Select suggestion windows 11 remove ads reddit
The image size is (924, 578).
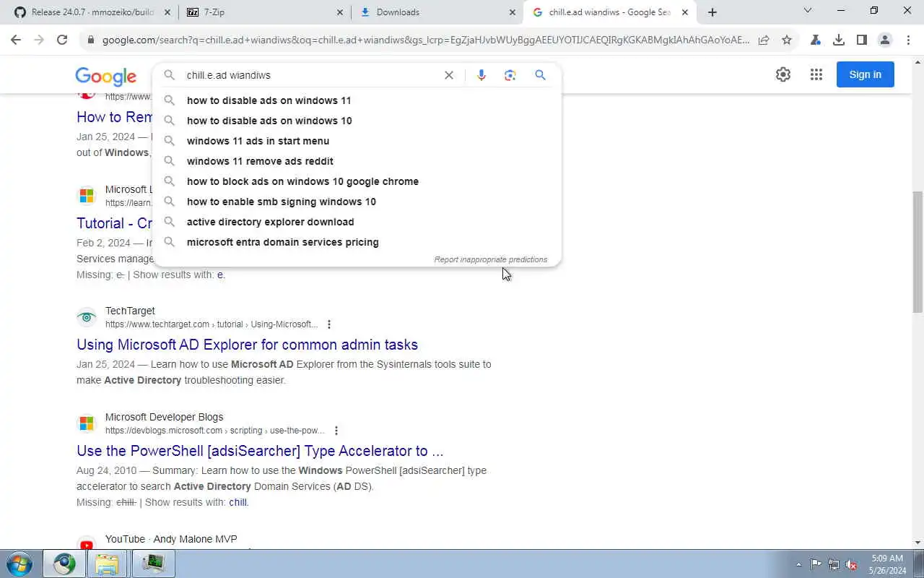357,161
